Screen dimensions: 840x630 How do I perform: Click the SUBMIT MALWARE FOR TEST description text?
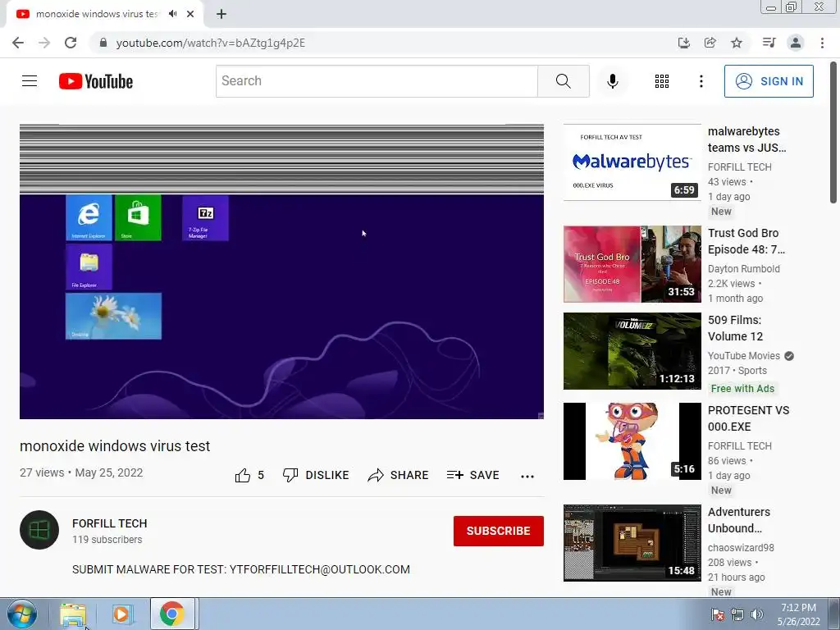[x=241, y=569]
